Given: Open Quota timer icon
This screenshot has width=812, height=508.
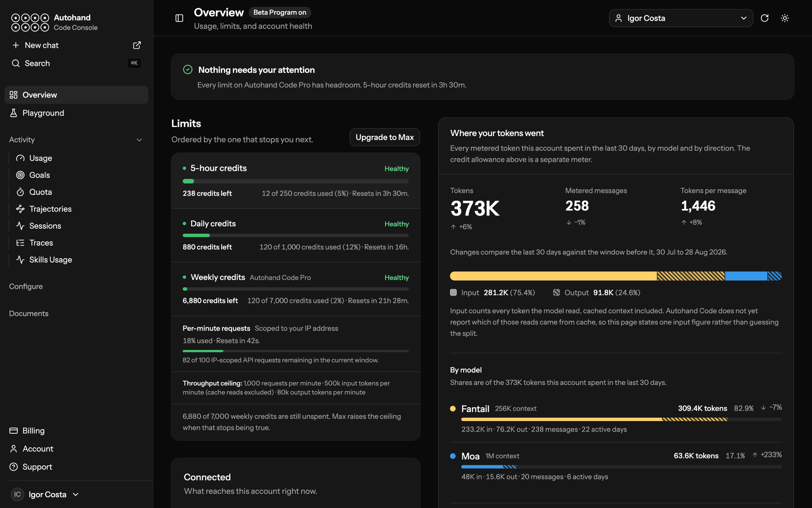Looking at the screenshot, I should tap(20, 192).
